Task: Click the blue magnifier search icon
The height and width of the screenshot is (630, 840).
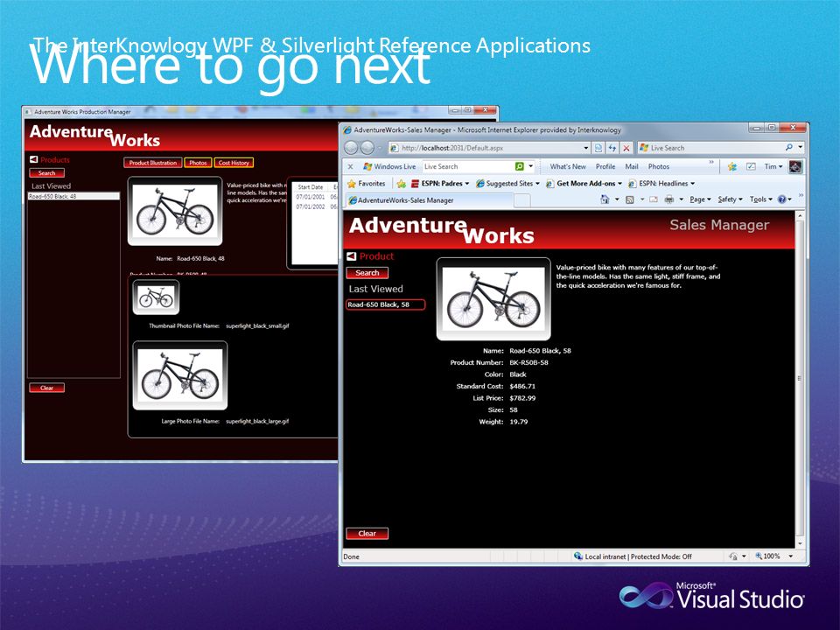Action: point(789,147)
